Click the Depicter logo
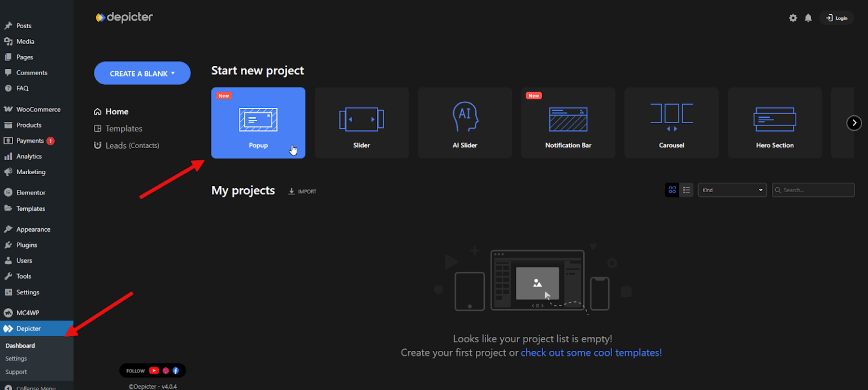The height and width of the screenshot is (390, 868). (124, 18)
